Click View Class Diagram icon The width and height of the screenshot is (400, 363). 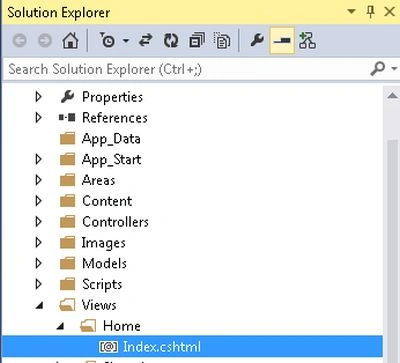coord(307,41)
